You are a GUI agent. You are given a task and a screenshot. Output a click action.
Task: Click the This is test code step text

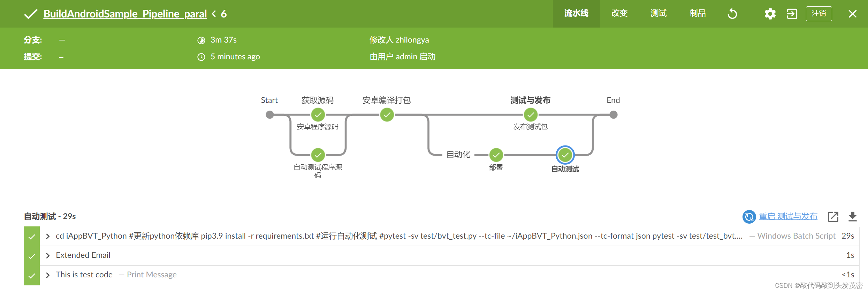pyautogui.click(x=84, y=275)
